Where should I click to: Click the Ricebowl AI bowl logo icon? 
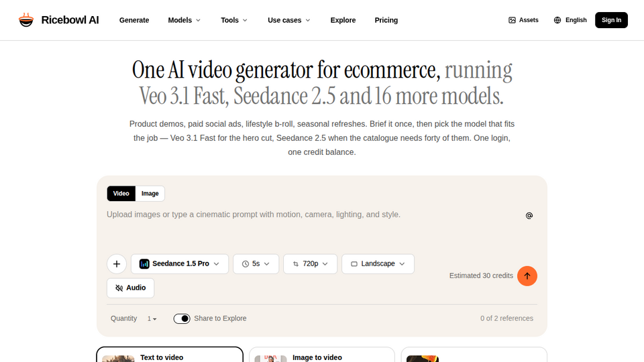(26, 19)
